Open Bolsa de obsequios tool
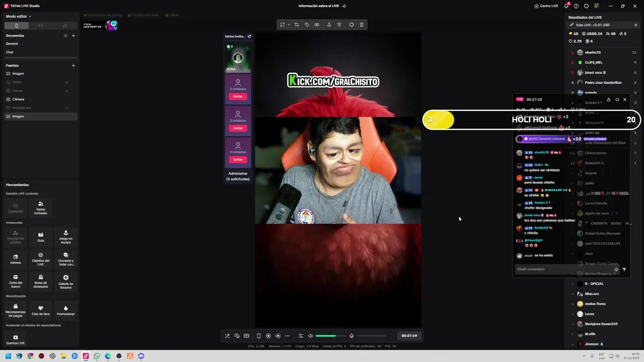Screen dimensions: 644x362 (41, 281)
